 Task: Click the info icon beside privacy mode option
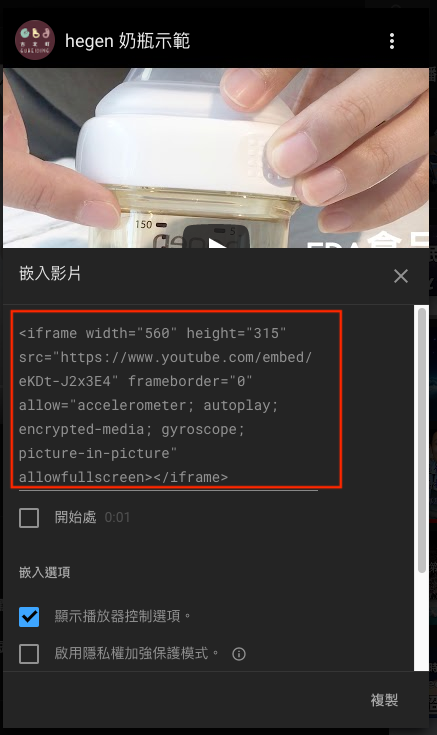pos(239,653)
